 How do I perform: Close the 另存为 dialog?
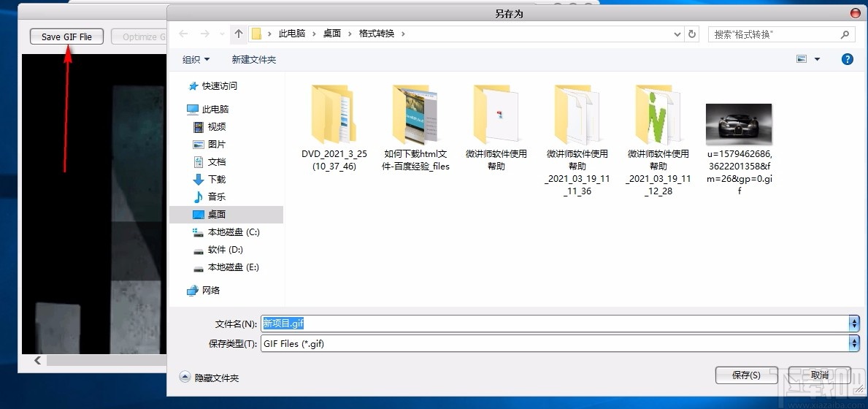tap(856, 13)
